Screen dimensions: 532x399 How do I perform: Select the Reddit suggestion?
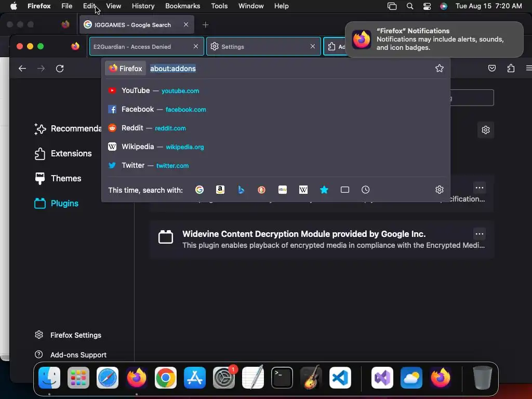pos(275,128)
